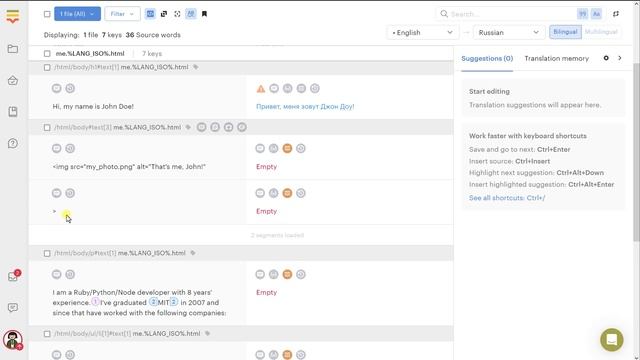Open the '1 file (All)' dropdown
The height and width of the screenshot is (360, 640).
pos(77,14)
